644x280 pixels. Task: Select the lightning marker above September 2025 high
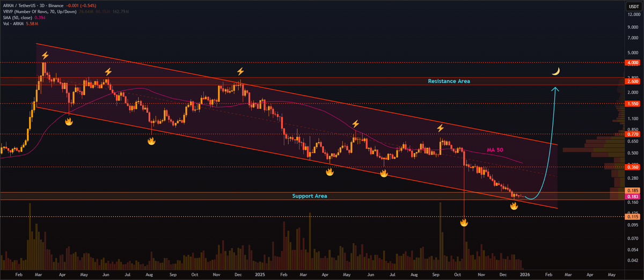click(440, 128)
